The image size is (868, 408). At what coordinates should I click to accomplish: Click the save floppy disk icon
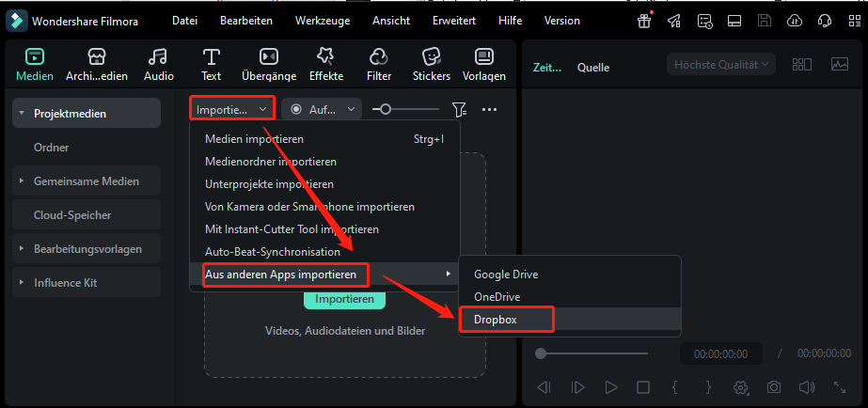(765, 21)
